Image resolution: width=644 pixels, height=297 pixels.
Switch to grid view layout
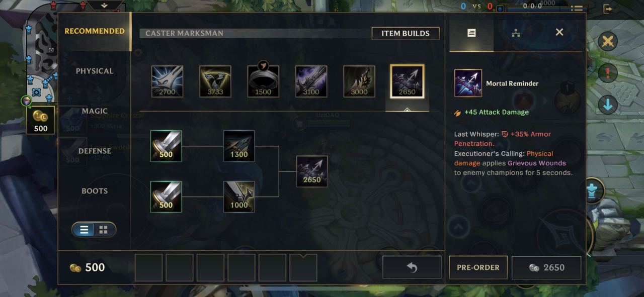point(104,230)
